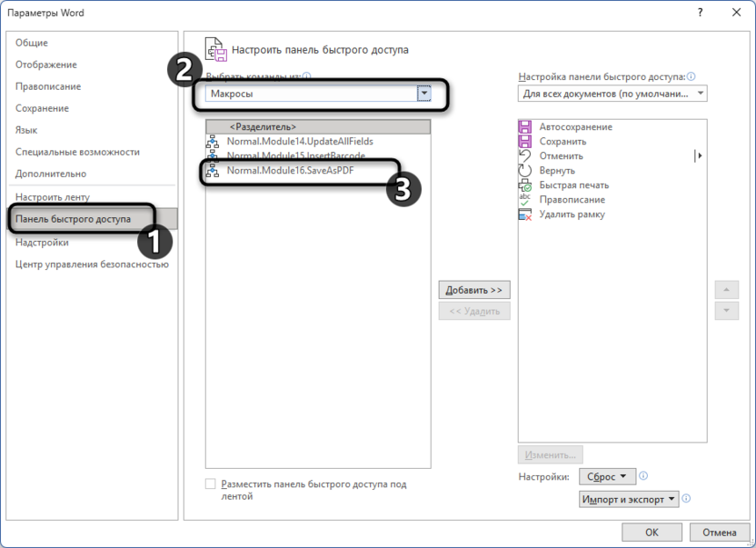This screenshot has width=756, height=548.
Task: Open the Импорт и экспорт dropdown
Action: pyautogui.click(x=629, y=499)
